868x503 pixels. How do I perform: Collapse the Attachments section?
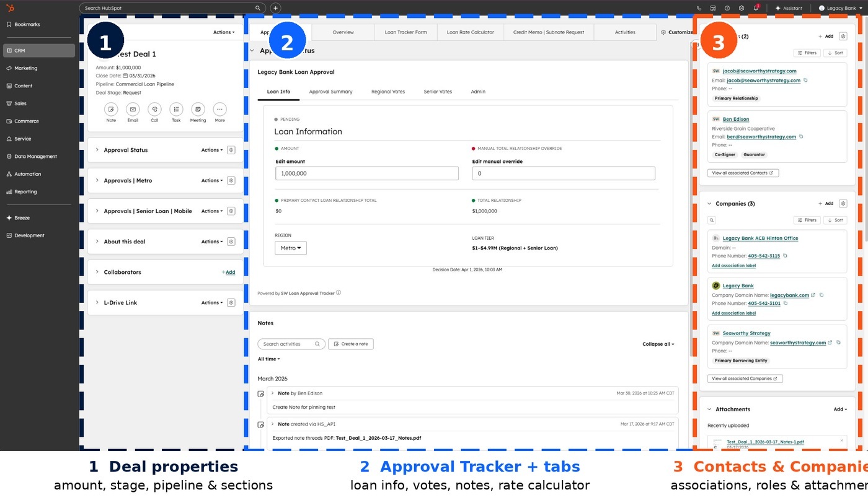pyautogui.click(x=710, y=409)
